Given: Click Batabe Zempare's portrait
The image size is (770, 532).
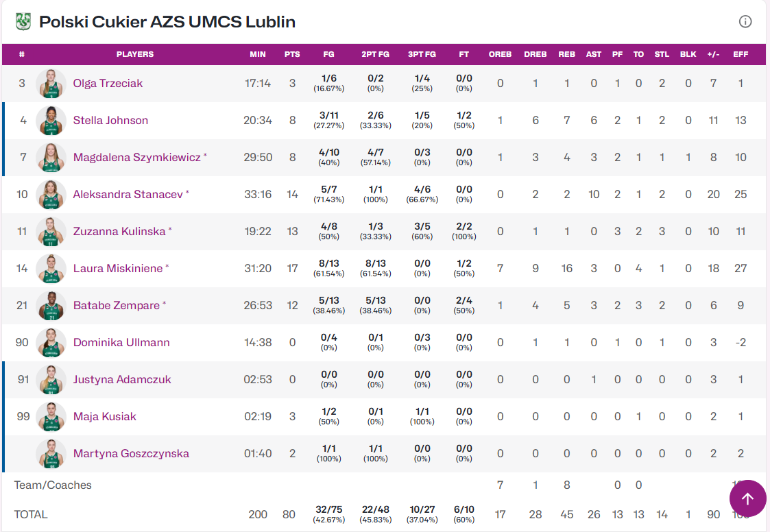Looking at the screenshot, I should pos(51,306).
